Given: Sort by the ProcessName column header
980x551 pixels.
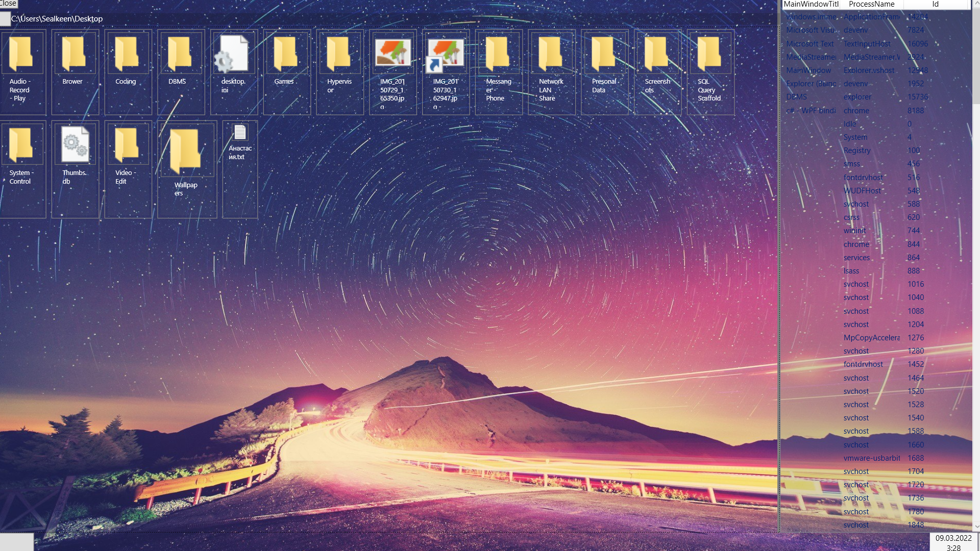Looking at the screenshot, I should coord(871,4).
